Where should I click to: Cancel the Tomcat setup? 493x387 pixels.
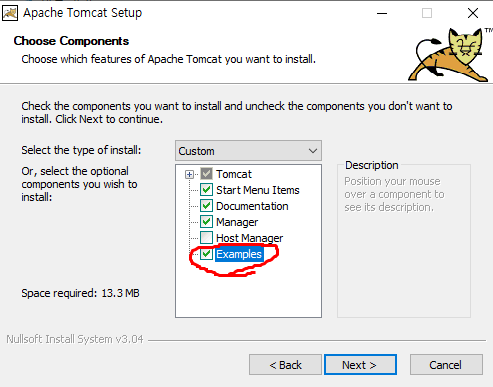pos(446,365)
